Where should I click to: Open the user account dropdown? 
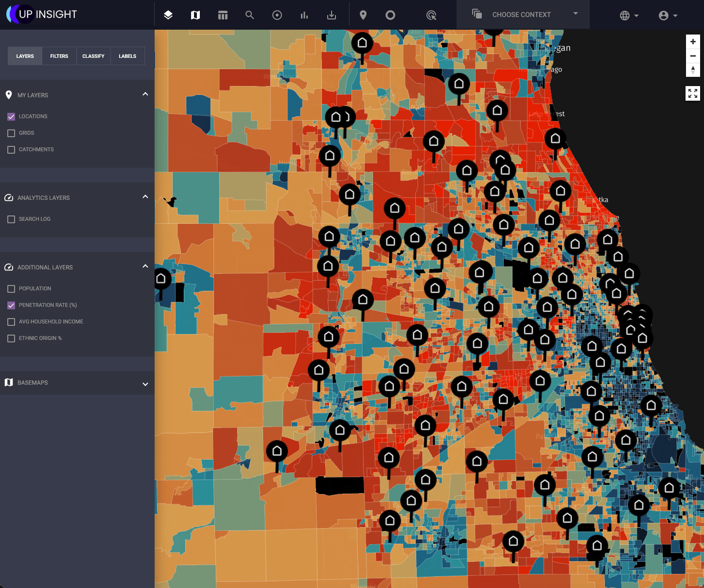(668, 16)
